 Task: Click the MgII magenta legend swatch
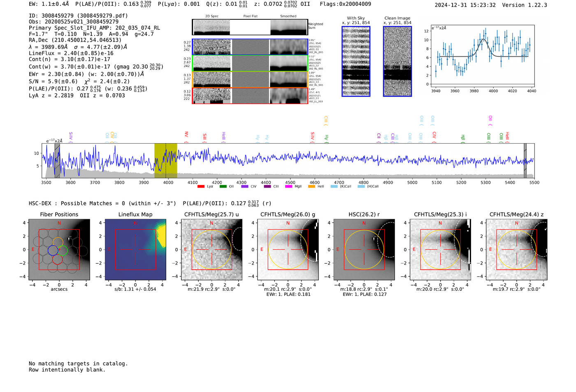[x=288, y=186]
